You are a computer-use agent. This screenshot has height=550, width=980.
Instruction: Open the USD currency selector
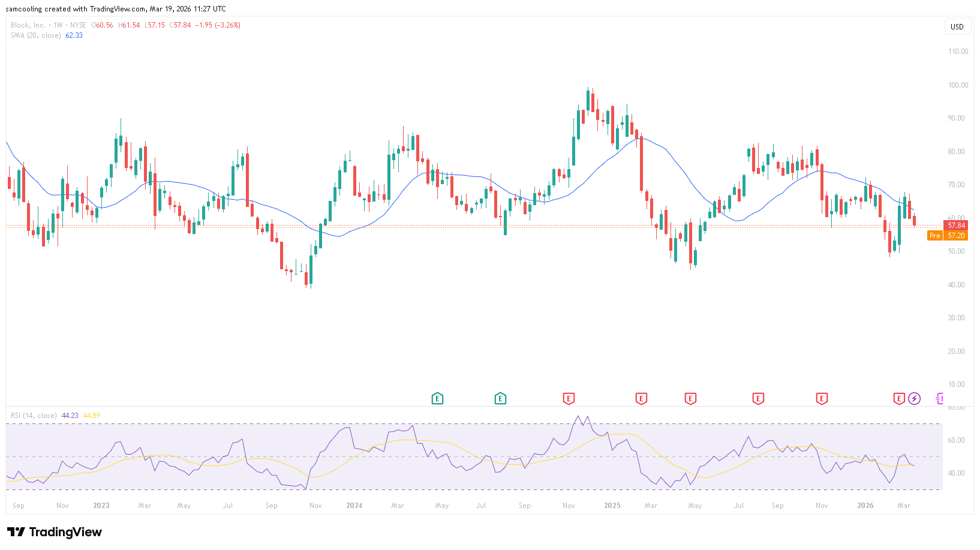coord(958,26)
